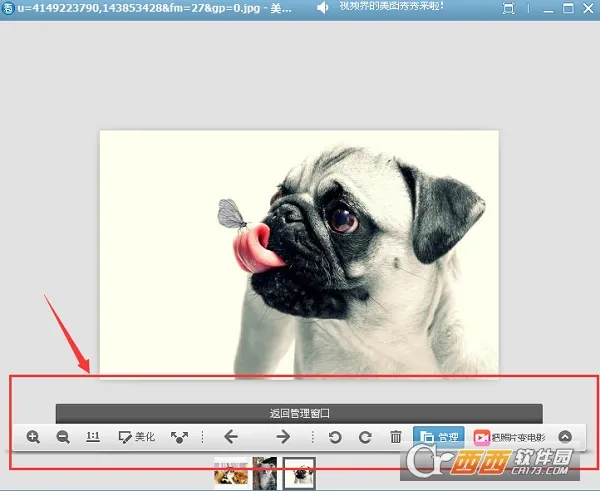Open the 美化 beautify editor
Viewport: 600px width, 491px height.
136,437
